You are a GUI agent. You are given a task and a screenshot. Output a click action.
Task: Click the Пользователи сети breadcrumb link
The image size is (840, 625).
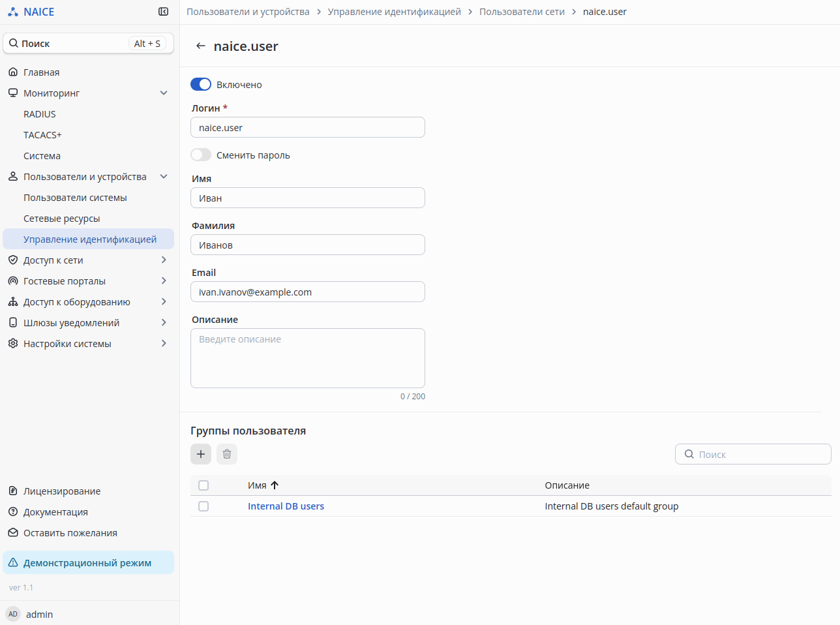(x=522, y=12)
